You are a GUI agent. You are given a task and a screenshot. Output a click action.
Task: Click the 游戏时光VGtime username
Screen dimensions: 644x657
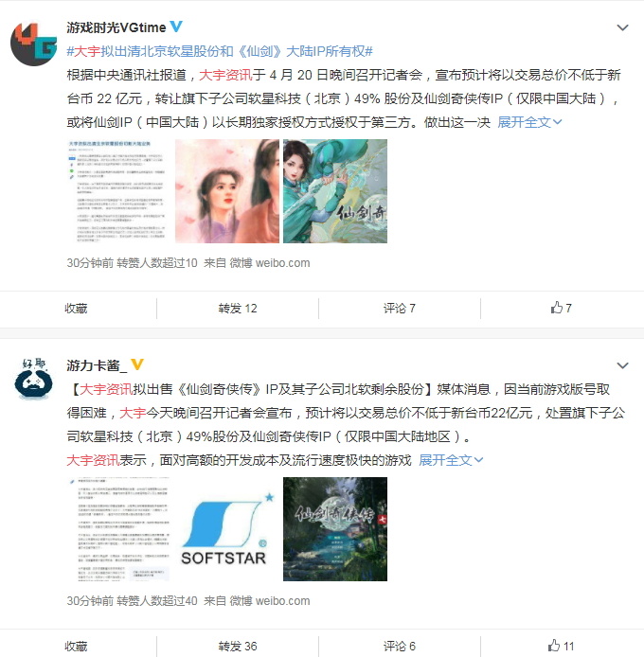click(x=116, y=27)
